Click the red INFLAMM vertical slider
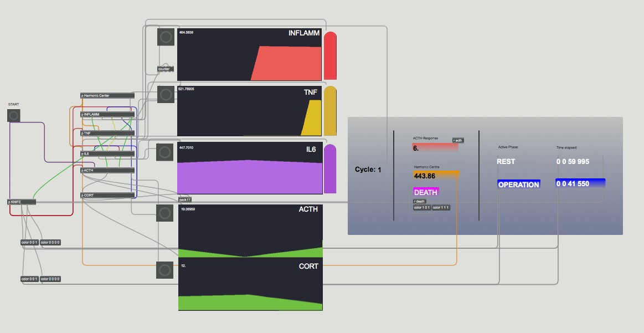Viewport: 644px width, 333px height. pyautogui.click(x=330, y=55)
